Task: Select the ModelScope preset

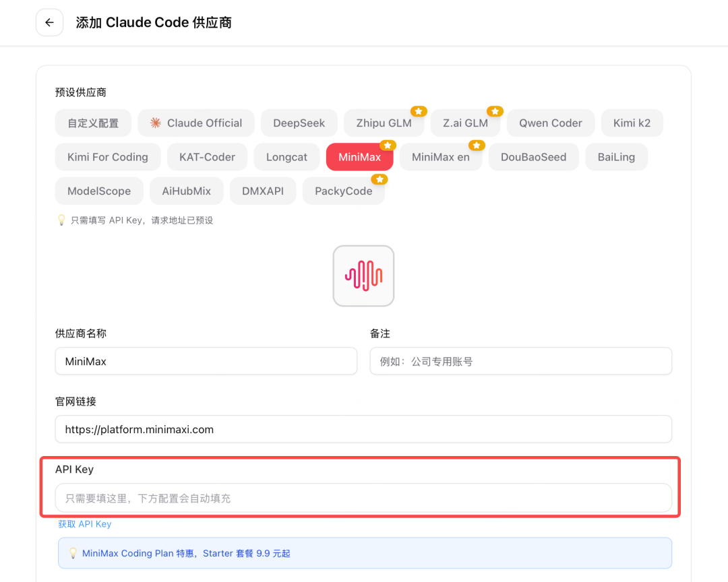Action: click(99, 191)
